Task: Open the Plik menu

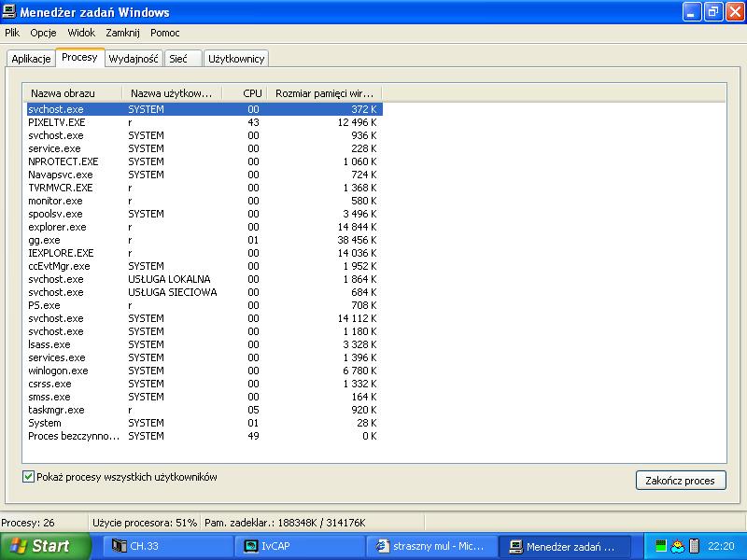Action: pos(12,33)
